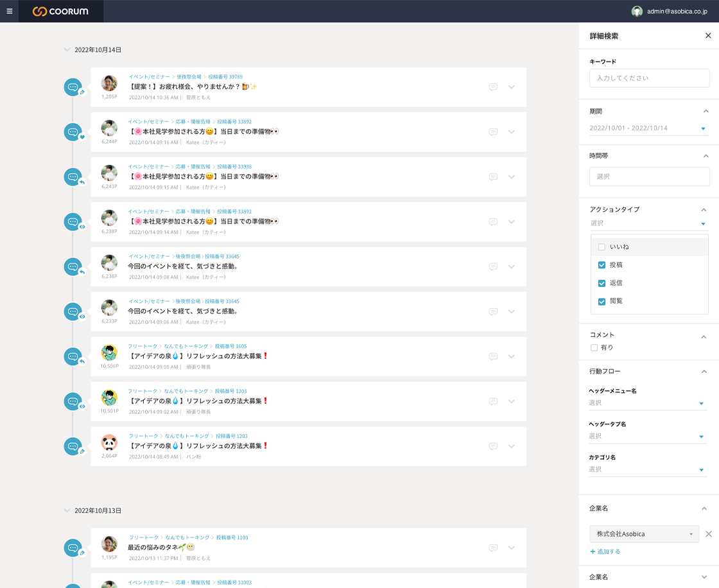719x588 pixels.
Task: Close the 詳細検索 panel
Action: (x=708, y=36)
